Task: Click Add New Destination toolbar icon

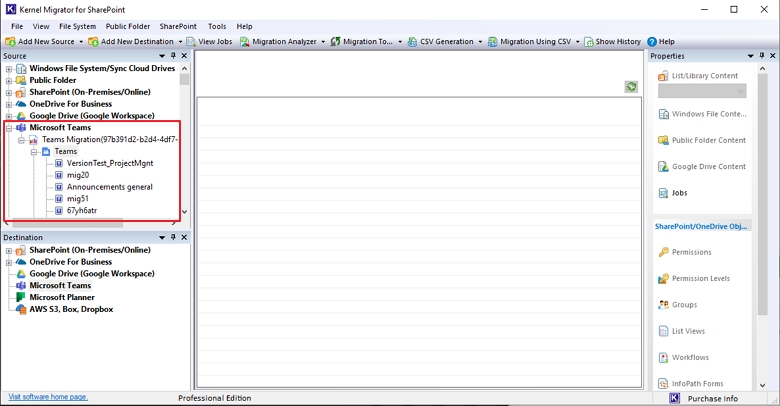Action: point(93,42)
